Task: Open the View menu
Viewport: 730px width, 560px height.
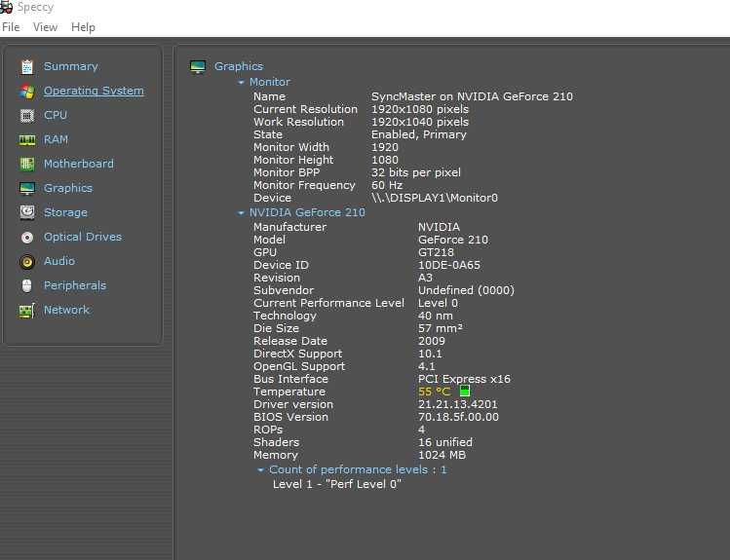Action: [45, 27]
